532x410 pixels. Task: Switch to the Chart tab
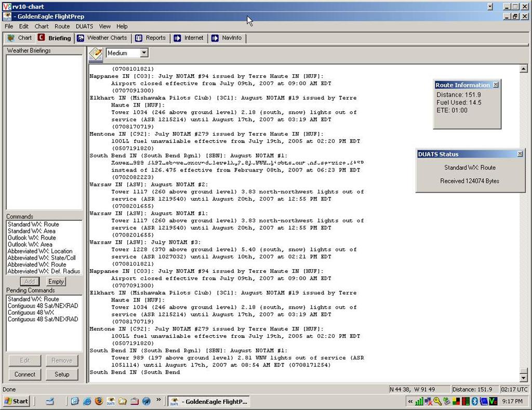click(20, 38)
